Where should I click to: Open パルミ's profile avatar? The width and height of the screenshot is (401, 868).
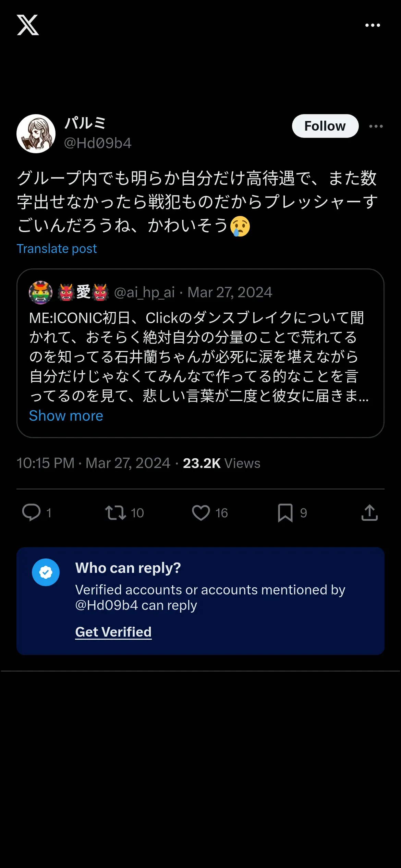click(x=36, y=134)
